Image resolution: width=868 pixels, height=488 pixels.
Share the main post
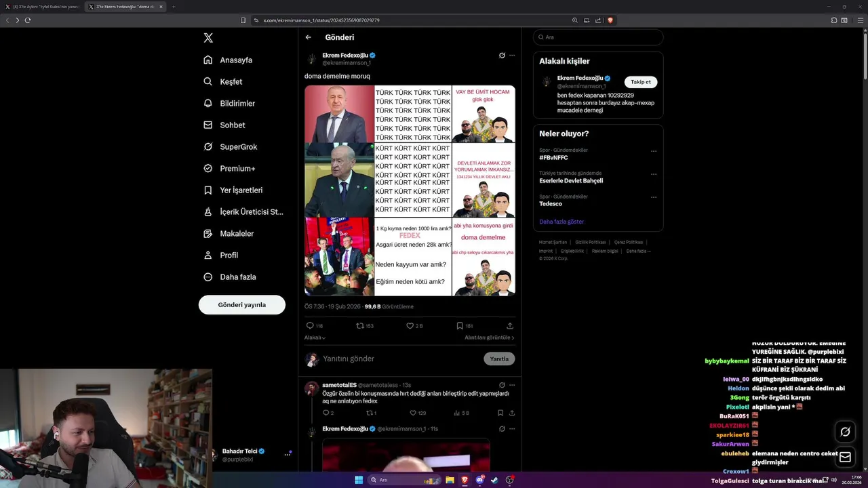tap(510, 326)
